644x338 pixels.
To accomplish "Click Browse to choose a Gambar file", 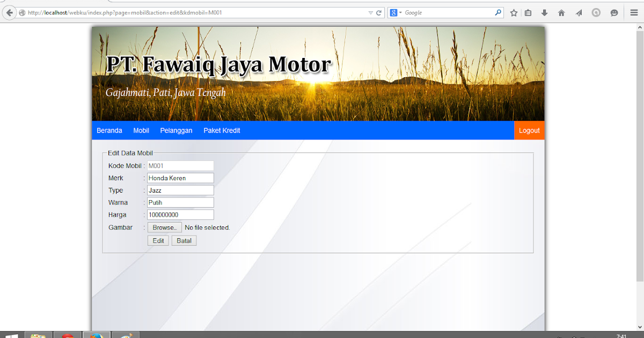I will (164, 227).
